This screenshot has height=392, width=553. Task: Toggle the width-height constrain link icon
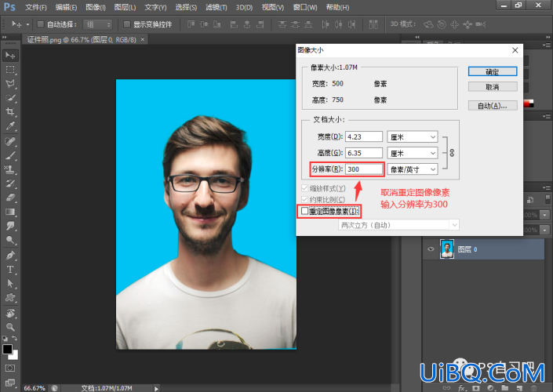click(x=452, y=153)
